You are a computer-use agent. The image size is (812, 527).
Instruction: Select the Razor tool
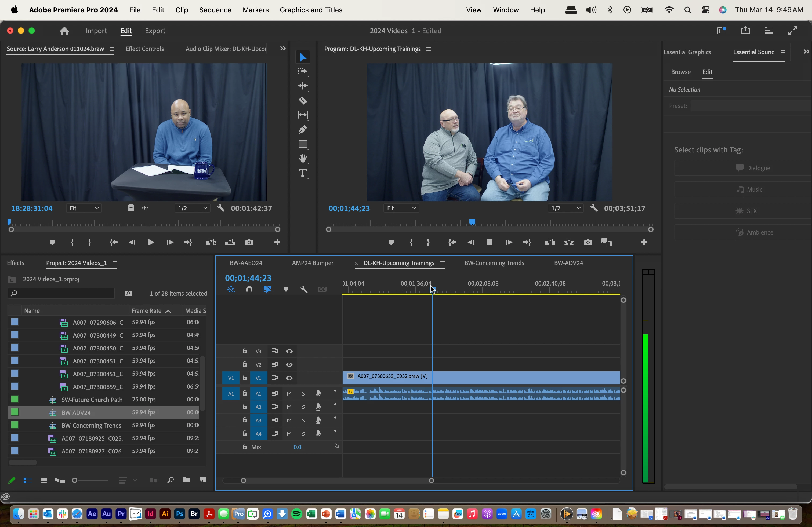(x=303, y=101)
